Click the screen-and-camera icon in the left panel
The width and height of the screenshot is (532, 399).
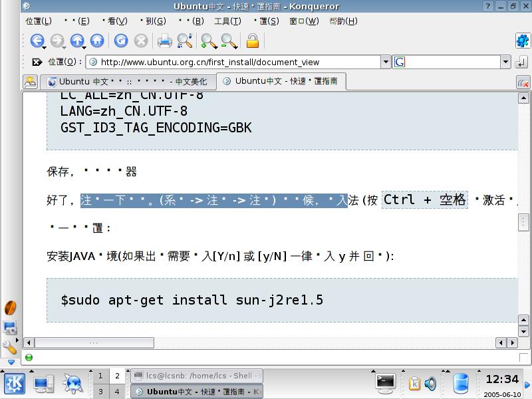(x=10, y=328)
